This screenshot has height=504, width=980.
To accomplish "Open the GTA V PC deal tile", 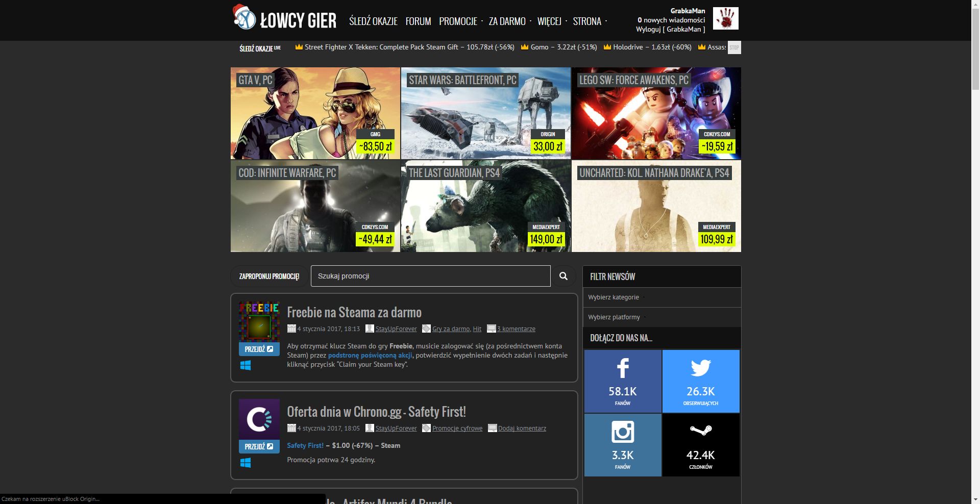I will pyautogui.click(x=315, y=113).
